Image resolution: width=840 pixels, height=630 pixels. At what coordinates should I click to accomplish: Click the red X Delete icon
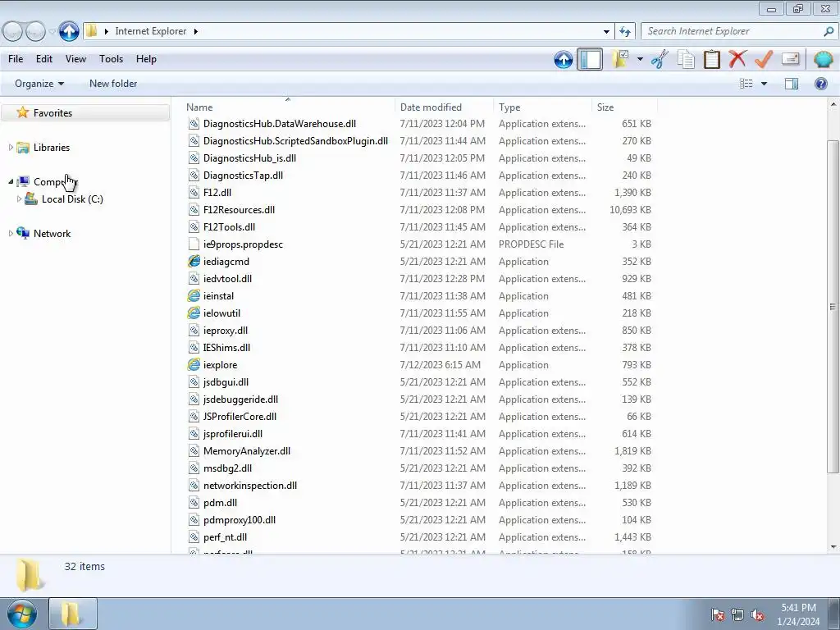click(737, 59)
